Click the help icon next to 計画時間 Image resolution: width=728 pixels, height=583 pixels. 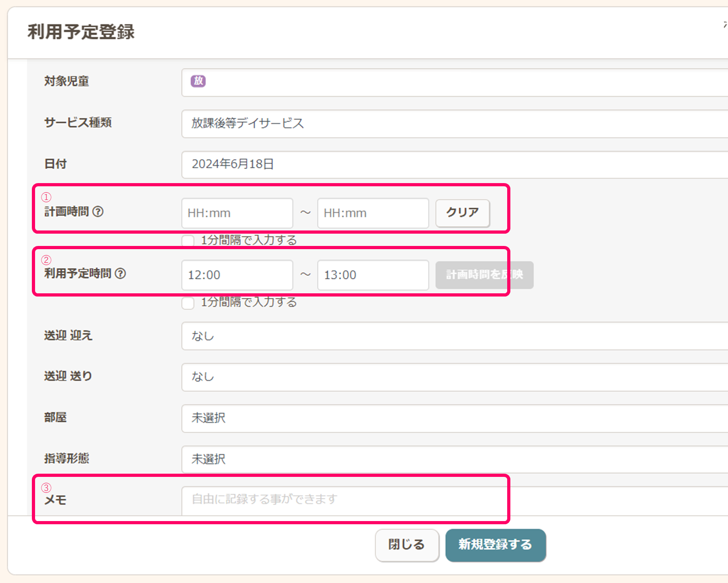click(98, 211)
